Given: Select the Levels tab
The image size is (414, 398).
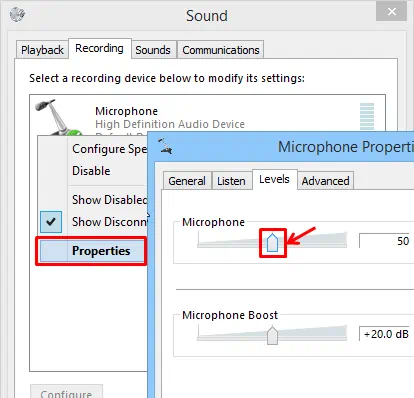Looking at the screenshot, I should click(x=274, y=179).
